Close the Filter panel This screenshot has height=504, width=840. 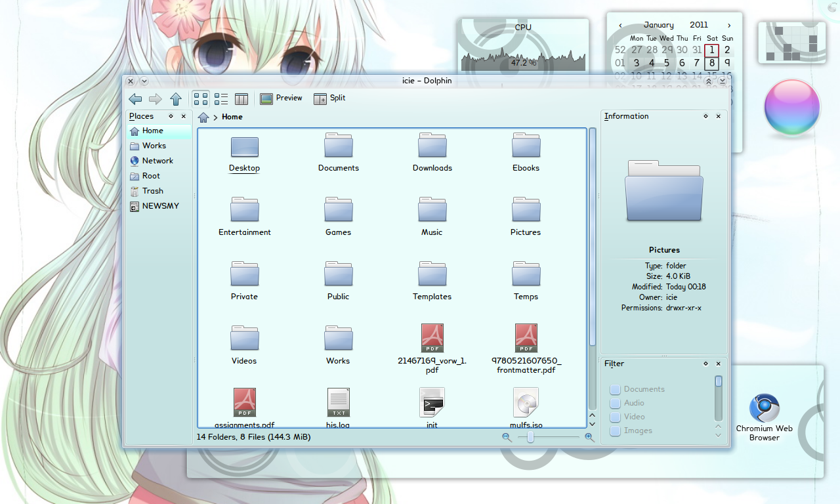pyautogui.click(x=719, y=364)
